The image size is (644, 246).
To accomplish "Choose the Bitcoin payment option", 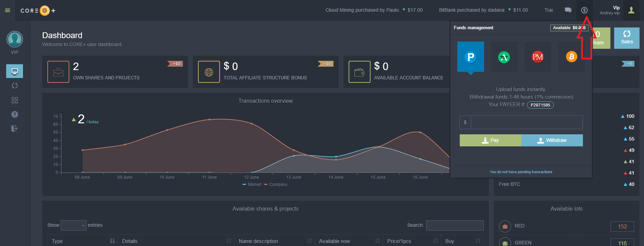I will [571, 57].
